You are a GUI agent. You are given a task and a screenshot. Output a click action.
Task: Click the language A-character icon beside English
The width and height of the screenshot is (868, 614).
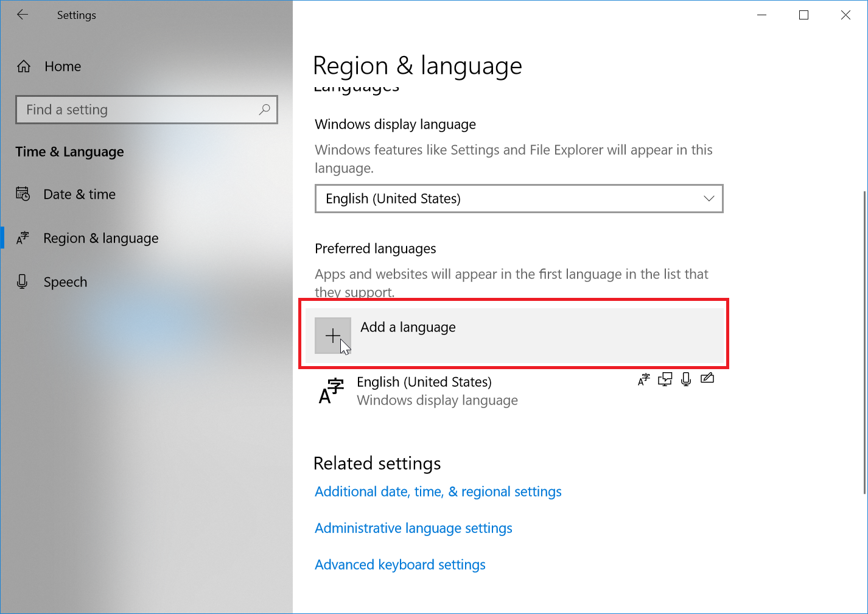coord(332,390)
